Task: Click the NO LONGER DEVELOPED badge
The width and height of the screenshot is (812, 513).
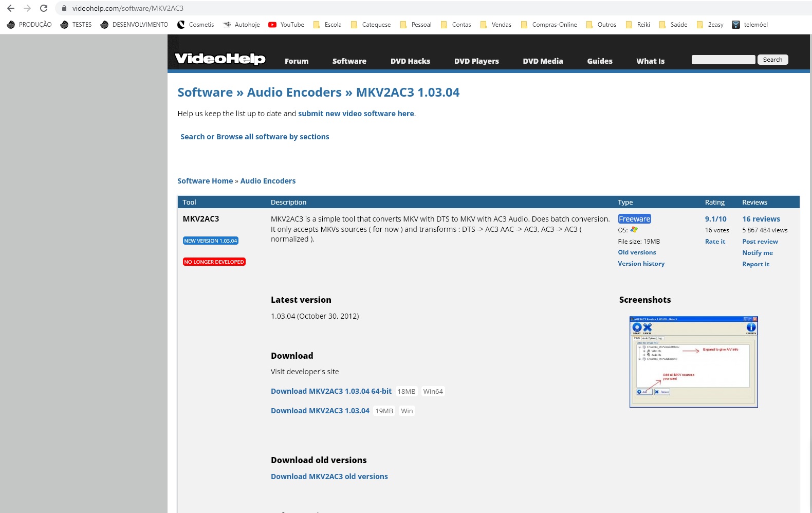Action: click(x=214, y=262)
